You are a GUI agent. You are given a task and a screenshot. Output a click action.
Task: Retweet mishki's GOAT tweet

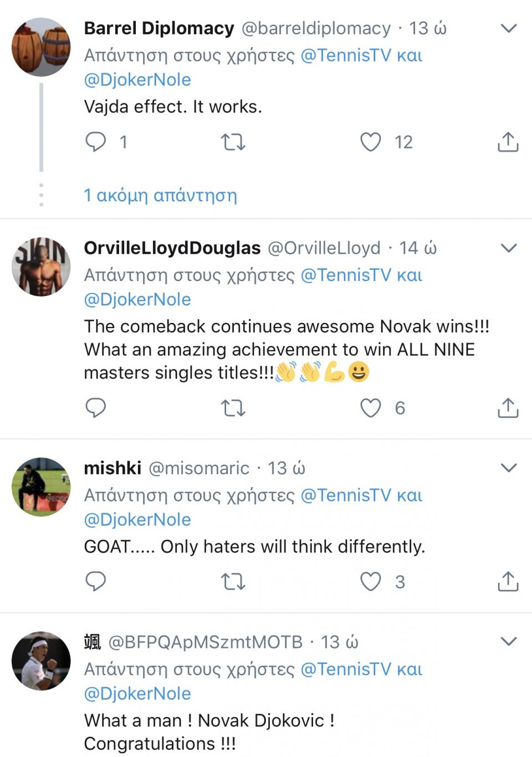[x=233, y=582]
